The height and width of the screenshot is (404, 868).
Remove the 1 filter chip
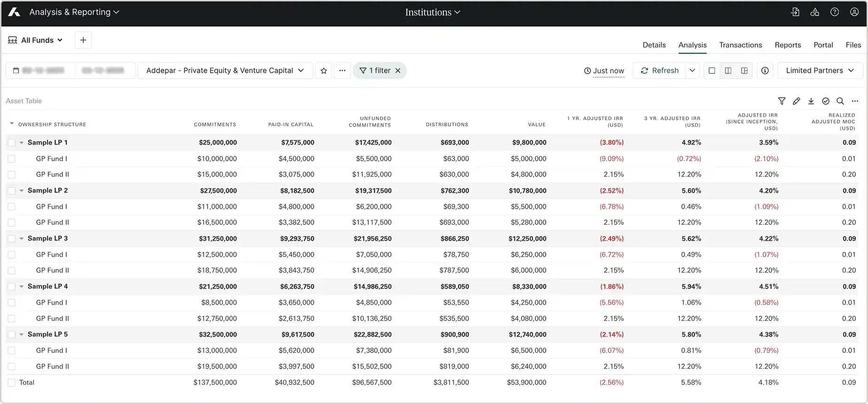point(398,70)
